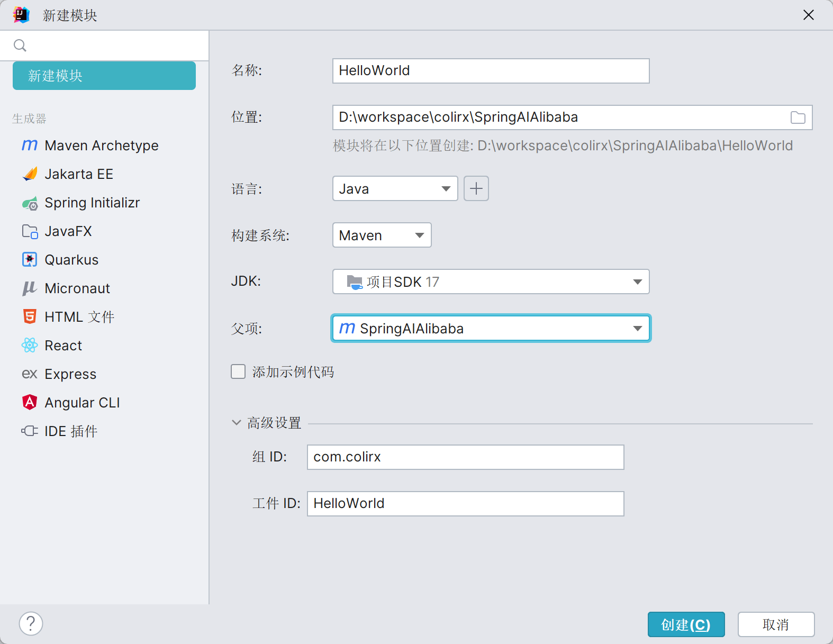The height and width of the screenshot is (644, 833).
Task: Click the 取消 button
Action: (x=775, y=624)
